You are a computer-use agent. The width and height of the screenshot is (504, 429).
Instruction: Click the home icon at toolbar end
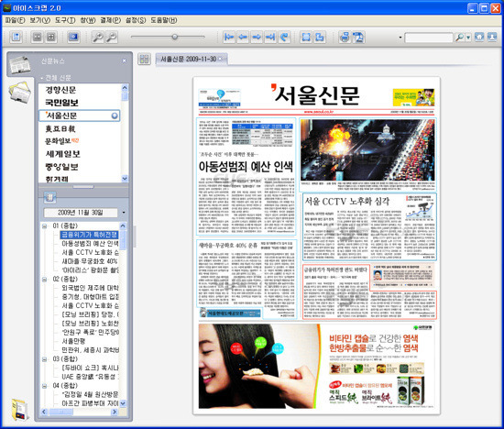click(479, 37)
